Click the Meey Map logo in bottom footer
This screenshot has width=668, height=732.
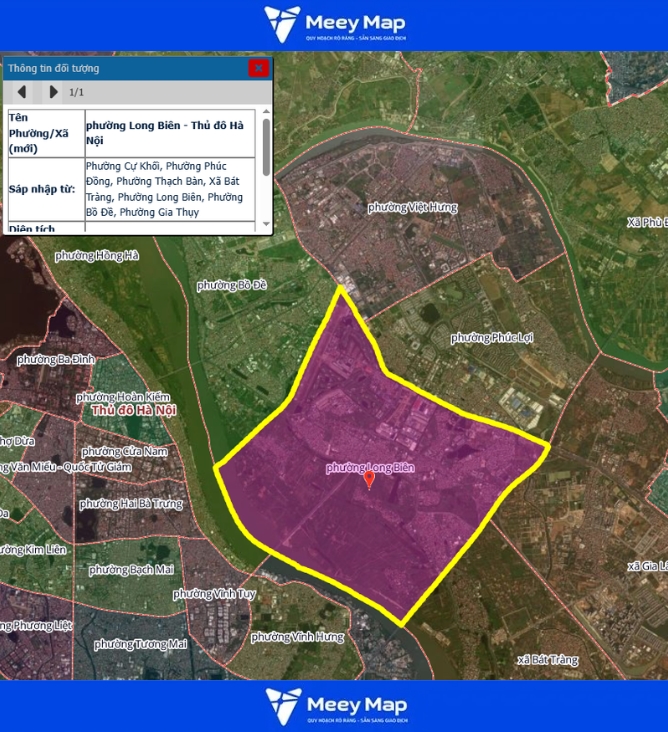click(x=334, y=706)
